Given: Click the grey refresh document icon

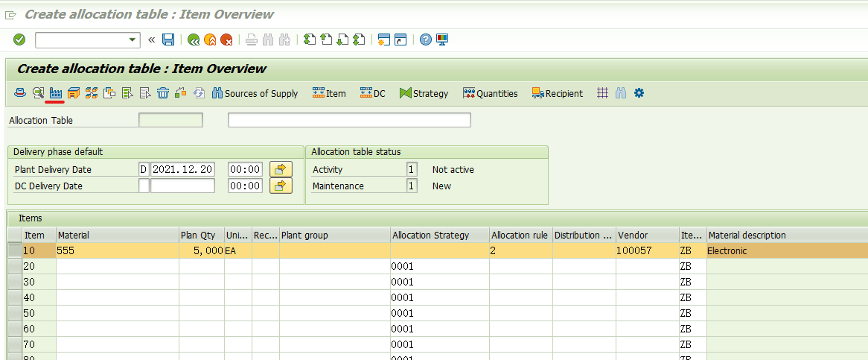Looking at the screenshot, I should coord(199,93).
